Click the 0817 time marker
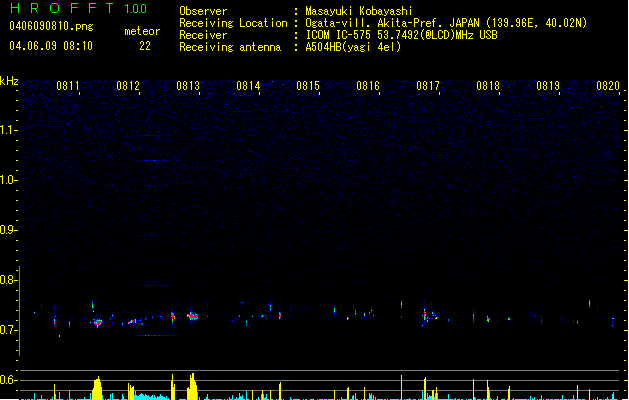Image resolution: width=629 pixels, height=400 pixels. tap(428, 86)
